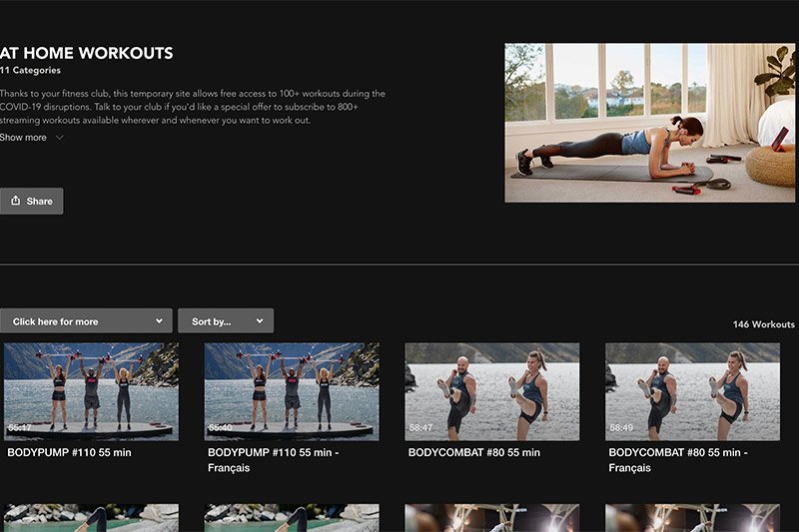799x532 pixels.
Task: Expand description with Show more chevron
Action: click(60, 138)
